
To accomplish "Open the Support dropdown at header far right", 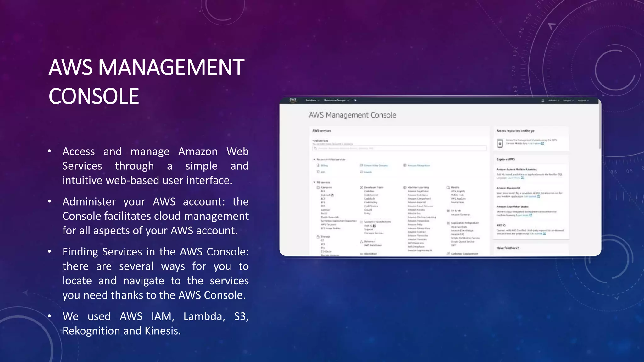I will pos(583,101).
